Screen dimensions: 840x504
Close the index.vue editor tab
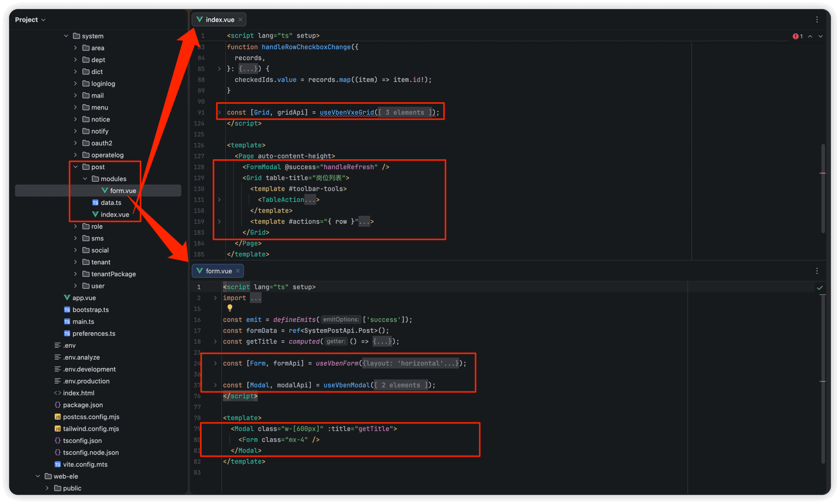click(240, 20)
